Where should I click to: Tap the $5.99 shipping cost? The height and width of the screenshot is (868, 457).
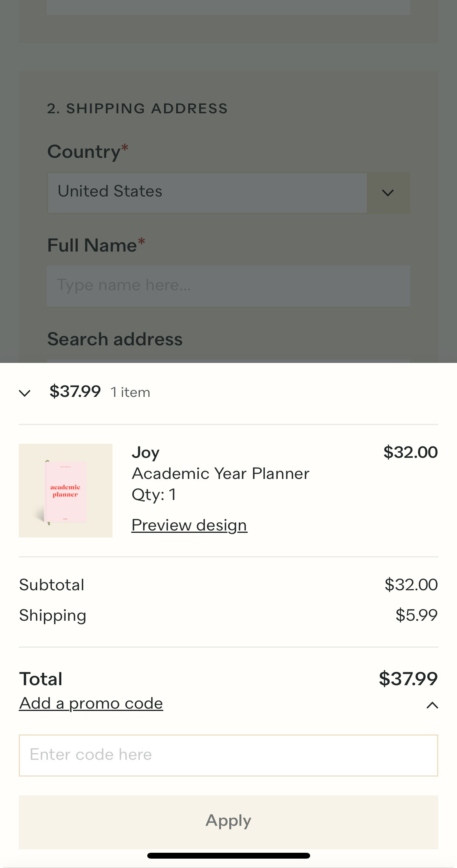click(416, 615)
